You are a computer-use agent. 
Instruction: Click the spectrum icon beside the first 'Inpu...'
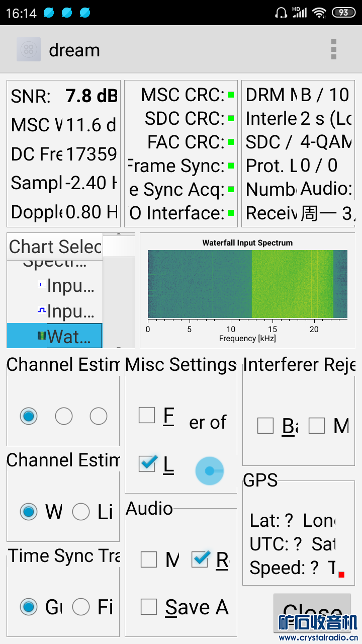(x=42, y=285)
